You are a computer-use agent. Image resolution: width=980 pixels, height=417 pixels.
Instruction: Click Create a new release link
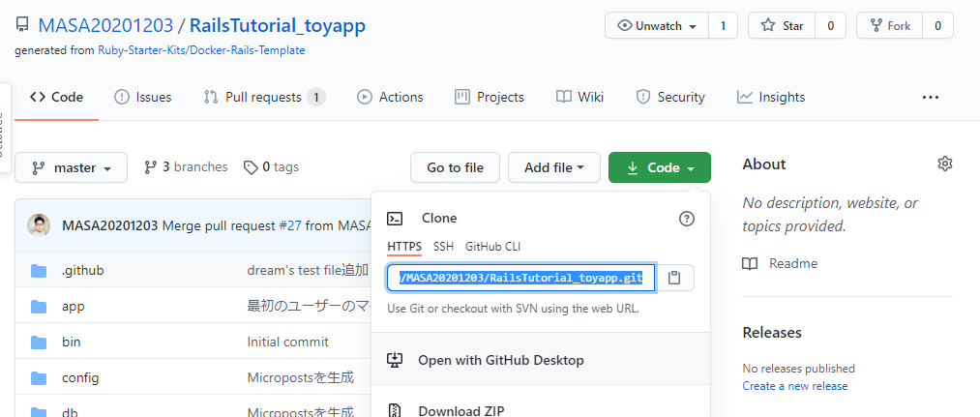coord(795,386)
